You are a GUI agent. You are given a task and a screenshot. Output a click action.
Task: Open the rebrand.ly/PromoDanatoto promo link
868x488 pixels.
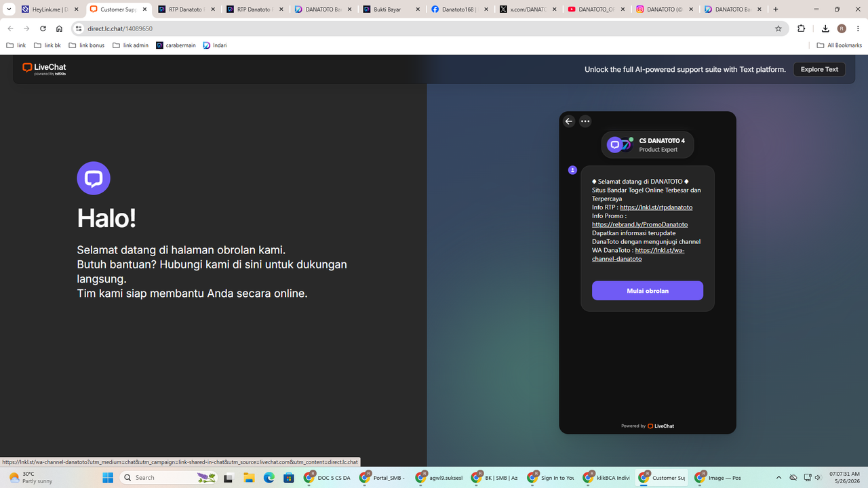[x=639, y=224]
